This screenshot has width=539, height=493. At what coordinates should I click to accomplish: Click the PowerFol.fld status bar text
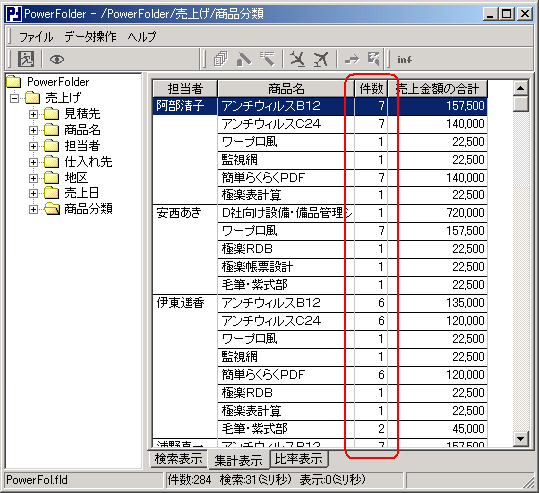37,480
